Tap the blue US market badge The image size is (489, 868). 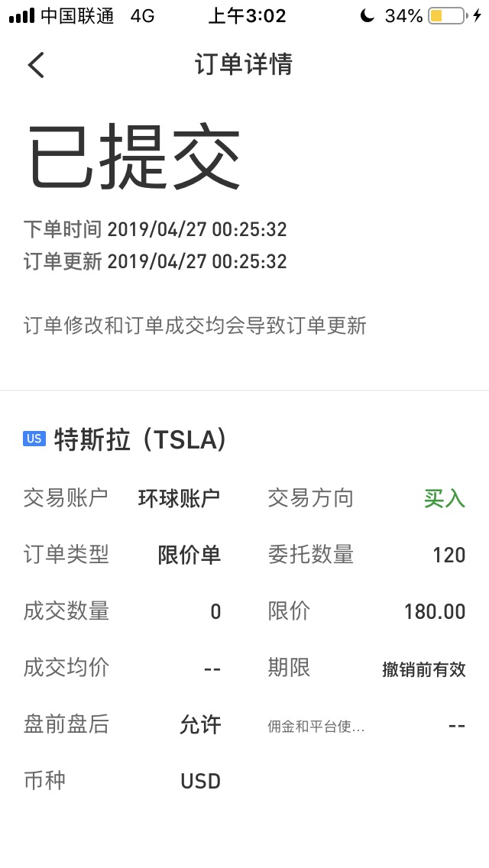[x=34, y=439]
